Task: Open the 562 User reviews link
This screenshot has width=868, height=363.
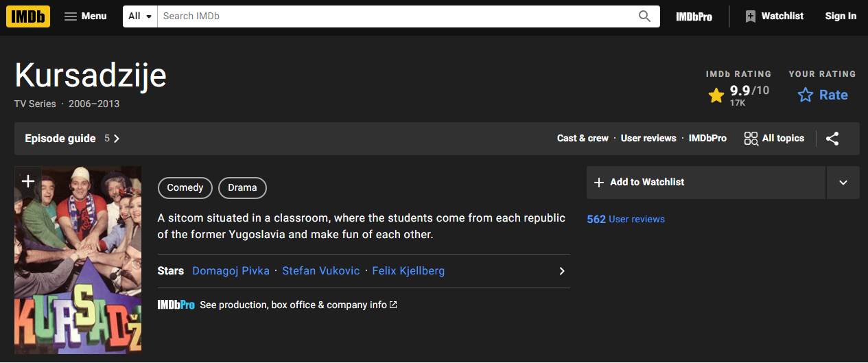Action: coord(626,219)
